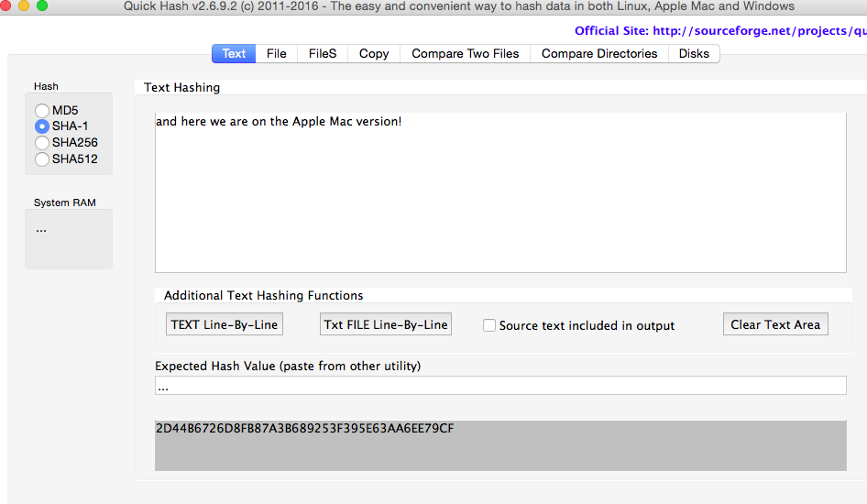Select the Disks tab
The image size is (867, 504).
694,53
